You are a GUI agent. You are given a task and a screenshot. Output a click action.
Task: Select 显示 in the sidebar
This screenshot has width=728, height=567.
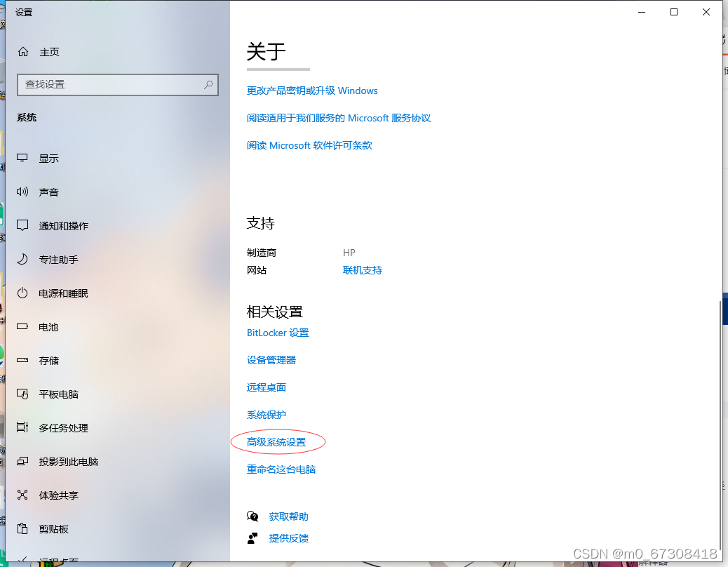tap(49, 159)
